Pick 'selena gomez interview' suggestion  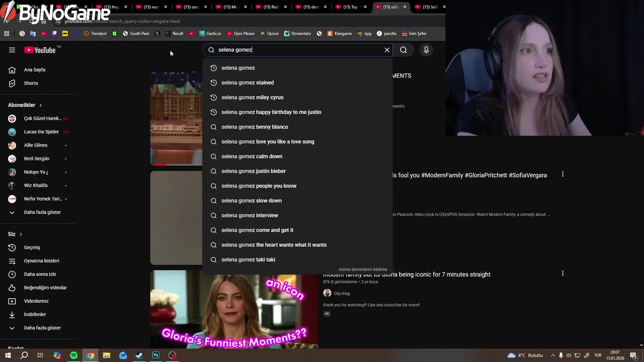pos(297,215)
